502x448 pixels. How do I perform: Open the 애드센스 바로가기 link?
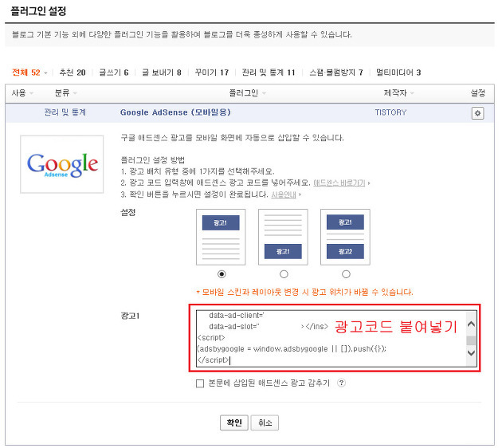pyautogui.click(x=339, y=183)
